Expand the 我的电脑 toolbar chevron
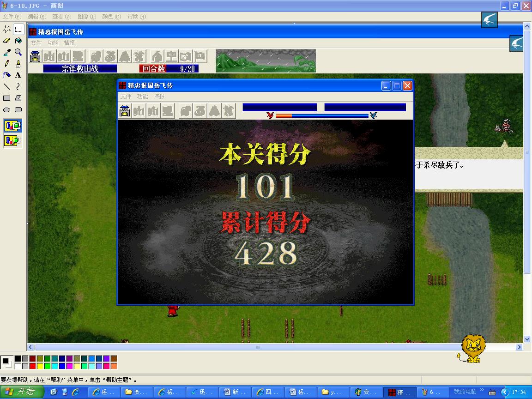 coord(482,390)
